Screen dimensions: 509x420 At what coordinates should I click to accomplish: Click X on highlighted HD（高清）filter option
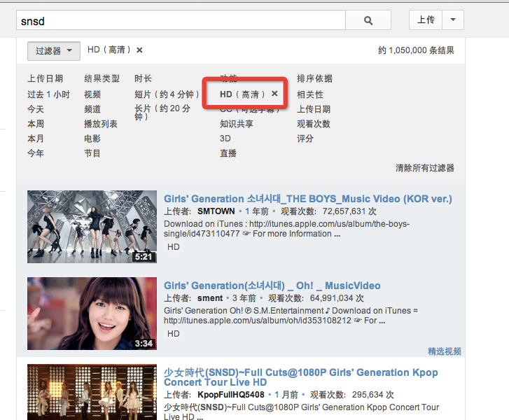tap(274, 94)
